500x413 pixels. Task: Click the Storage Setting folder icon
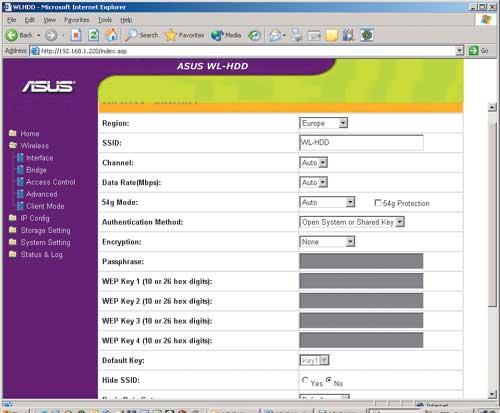point(13,230)
